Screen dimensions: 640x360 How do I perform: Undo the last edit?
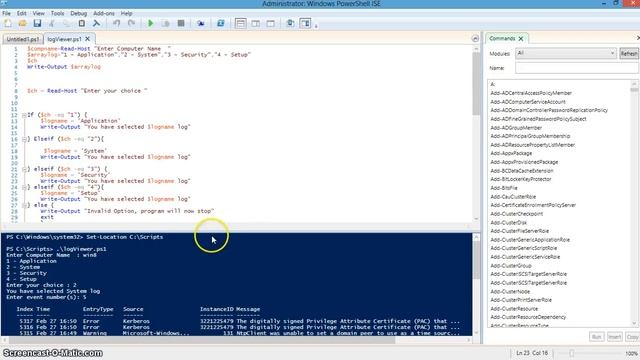[116, 23]
